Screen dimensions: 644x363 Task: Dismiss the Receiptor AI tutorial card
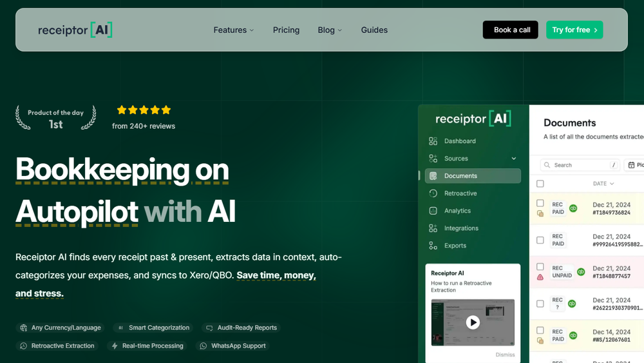[505, 355]
